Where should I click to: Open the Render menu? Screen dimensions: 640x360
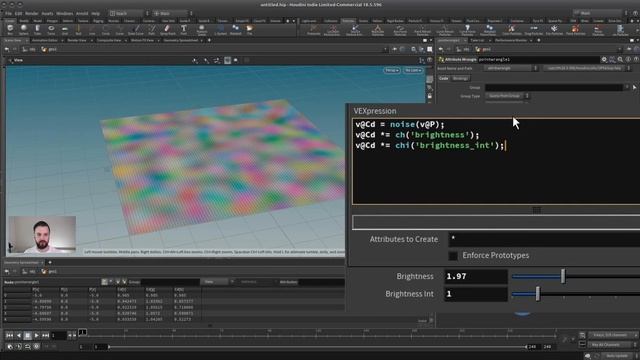click(x=31, y=13)
